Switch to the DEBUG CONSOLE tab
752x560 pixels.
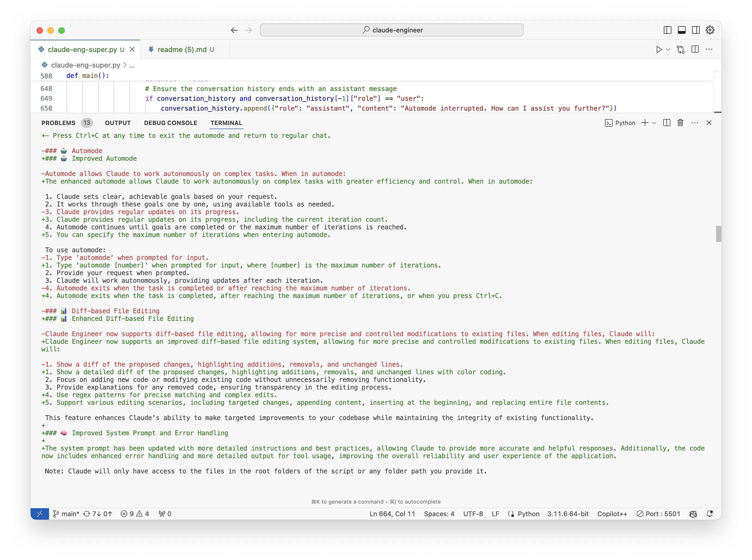click(x=170, y=123)
